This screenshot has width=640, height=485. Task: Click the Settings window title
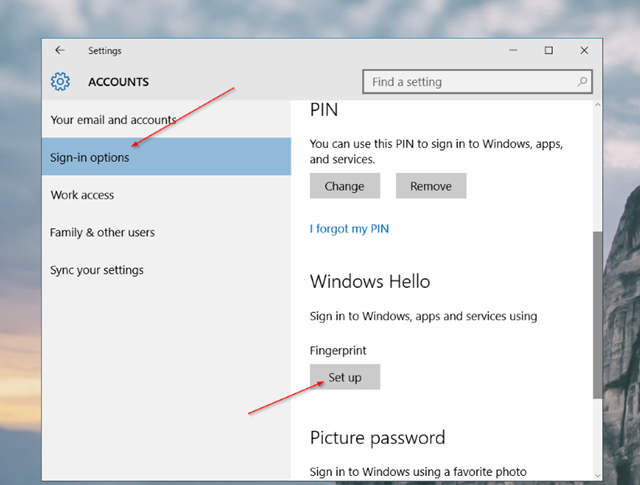click(105, 51)
